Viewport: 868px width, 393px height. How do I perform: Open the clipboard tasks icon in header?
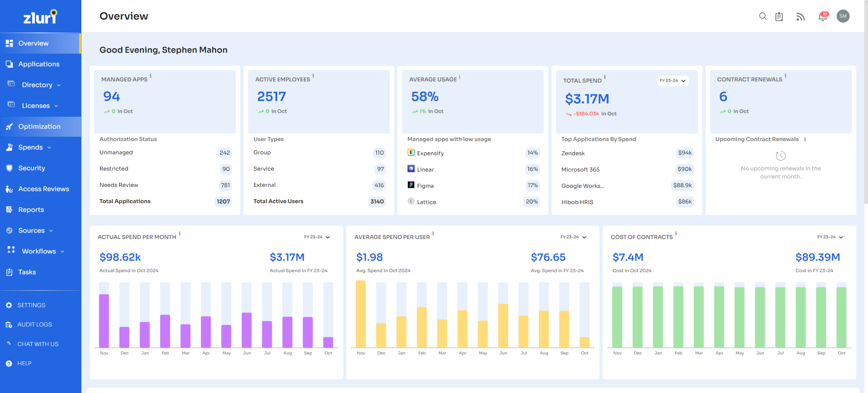[x=779, y=16]
